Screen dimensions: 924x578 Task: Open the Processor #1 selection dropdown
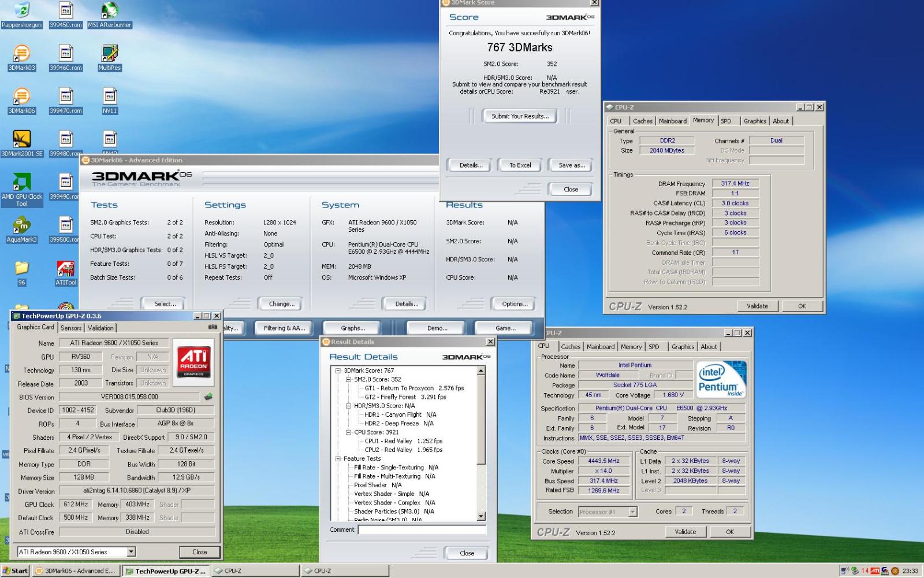[x=632, y=512]
